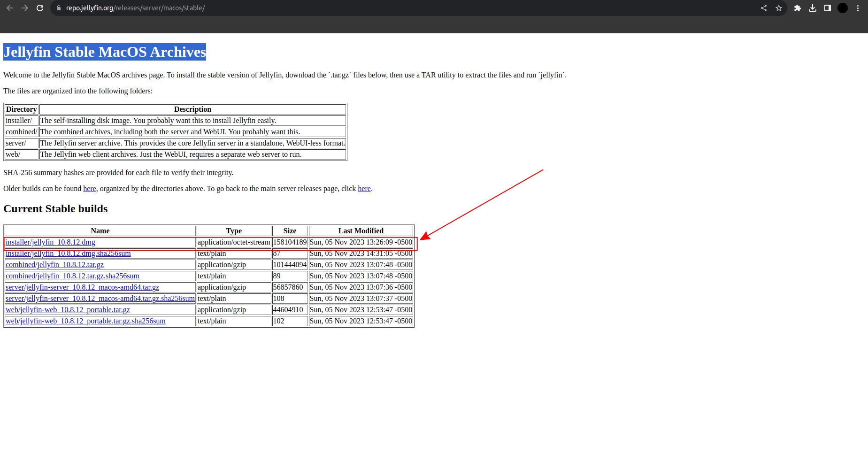This screenshot has width=868, height=476.
Task: Download web/jellyfin-web_10.8.12_portable.tar.gz
Action: 68,310
